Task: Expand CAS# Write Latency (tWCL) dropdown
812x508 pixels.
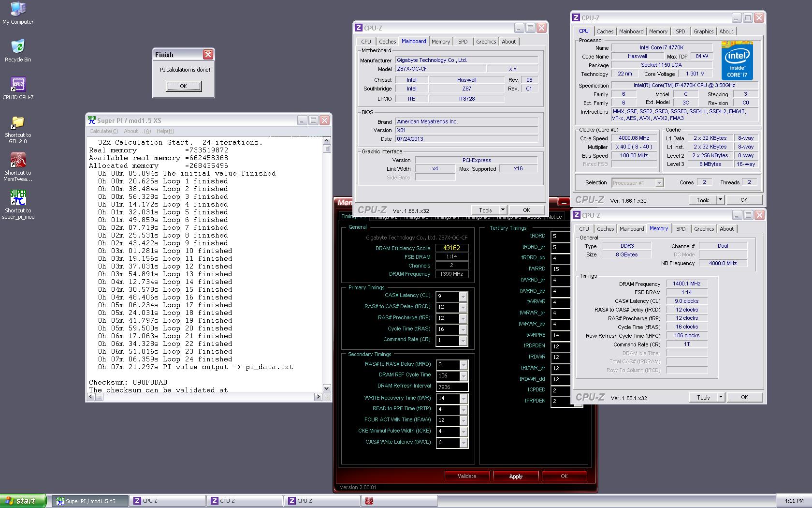Action: [463, 443]
